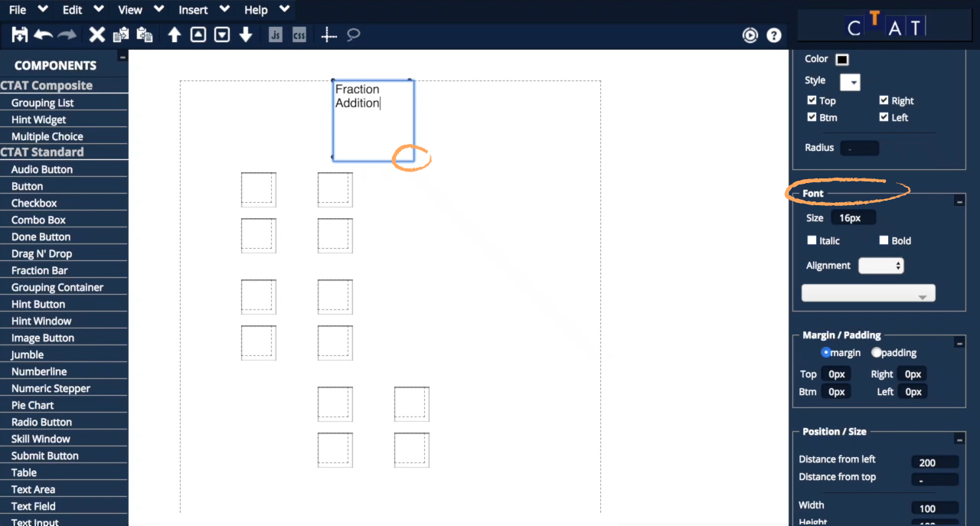Enable Italic font styling
Image resolution: width=980 pixels, height=526 pixels.
coord(812,240)
